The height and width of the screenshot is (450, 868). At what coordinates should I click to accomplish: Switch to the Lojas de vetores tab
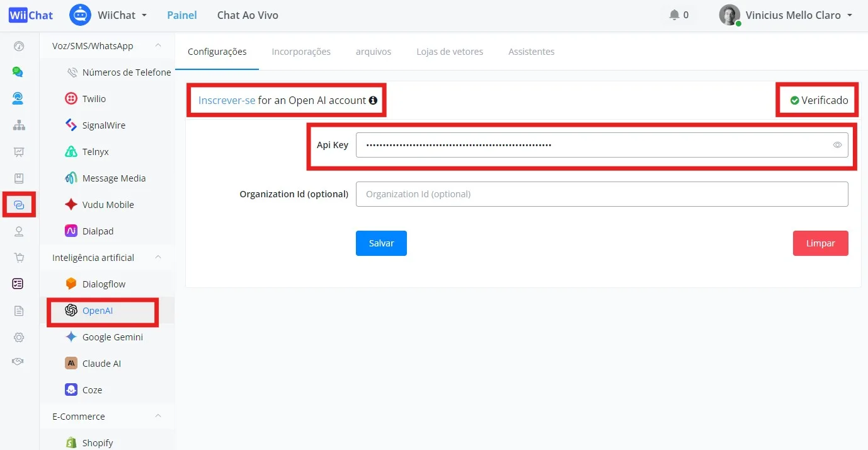pos(450,52)
